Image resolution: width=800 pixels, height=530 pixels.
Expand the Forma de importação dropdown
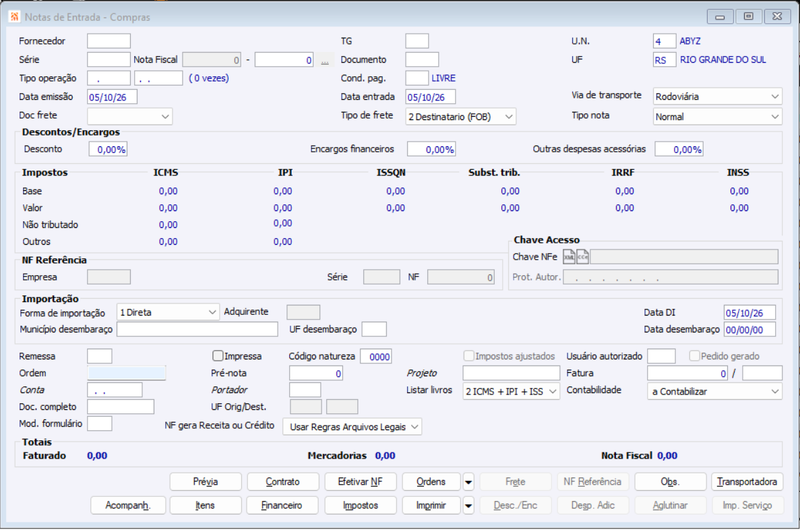pos(168,312)
